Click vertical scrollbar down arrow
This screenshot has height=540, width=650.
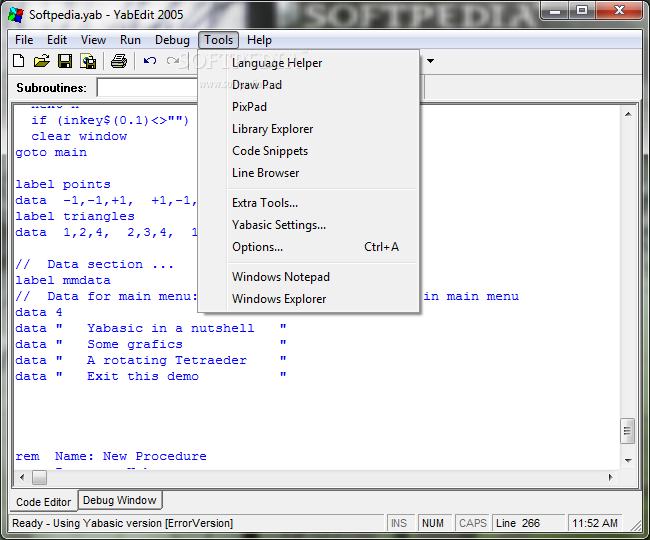tap(628, 460)
